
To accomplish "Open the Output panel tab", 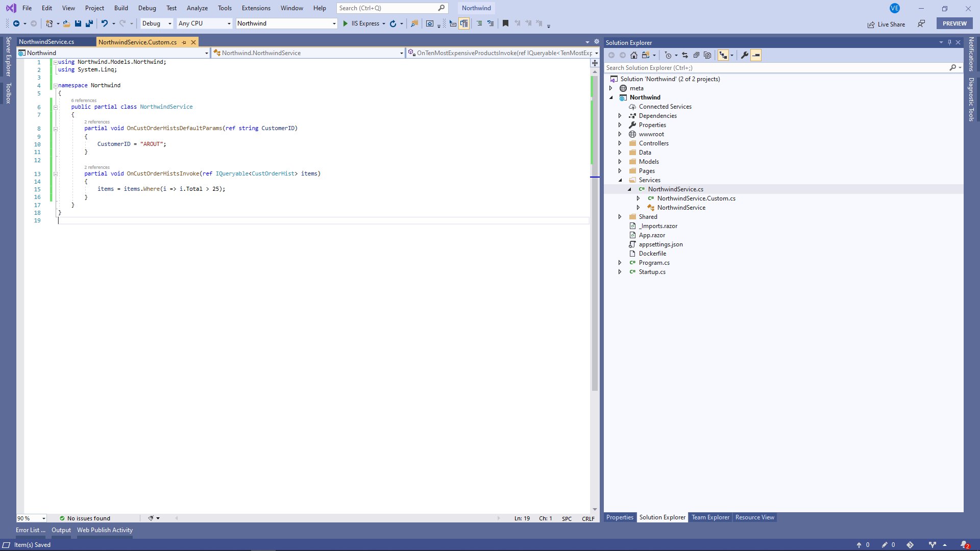I will click(61, 530).
